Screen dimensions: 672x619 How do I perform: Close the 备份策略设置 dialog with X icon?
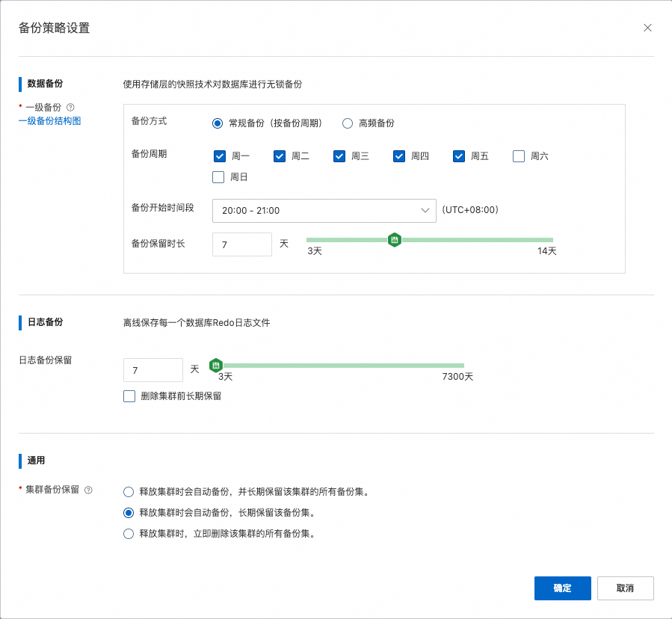pyautogui.click(x=647, y=28)
